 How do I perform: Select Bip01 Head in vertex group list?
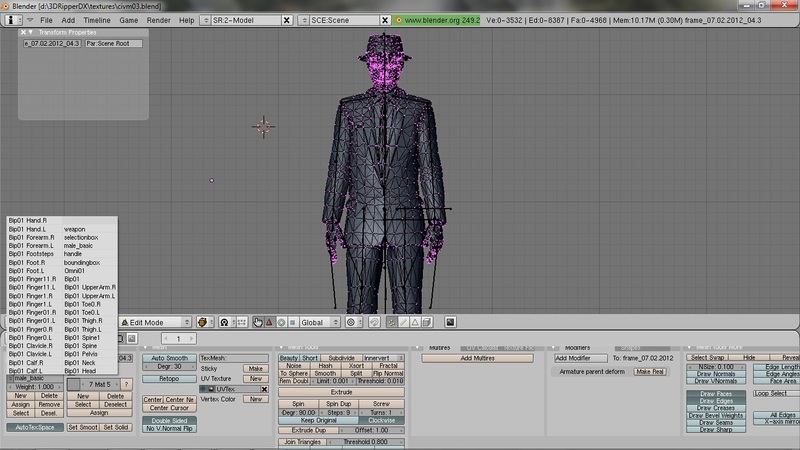tap(80, 371)
